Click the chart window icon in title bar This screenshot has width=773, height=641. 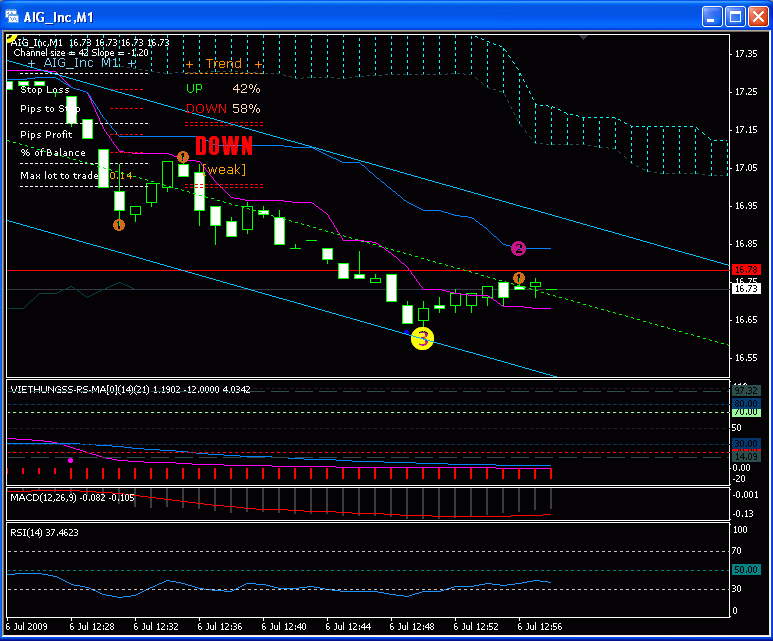[x=14, y=16]
